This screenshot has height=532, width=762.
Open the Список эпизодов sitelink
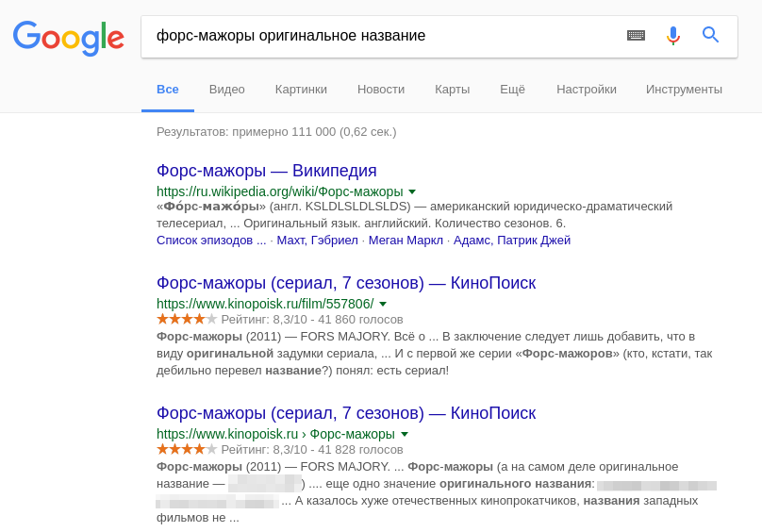click(211, 241)
